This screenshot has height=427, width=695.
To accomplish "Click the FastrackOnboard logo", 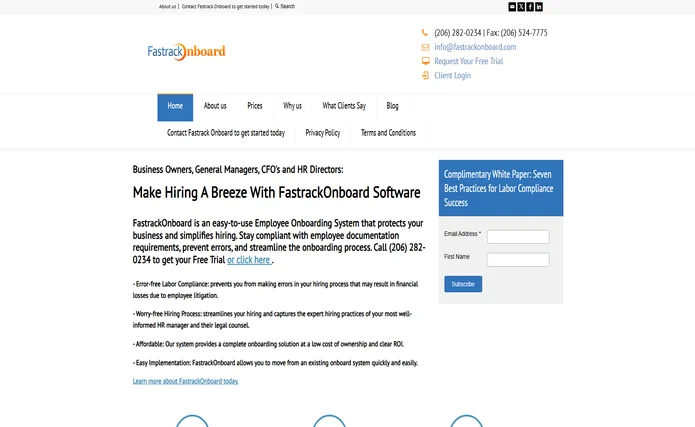I will pos(187,51).
